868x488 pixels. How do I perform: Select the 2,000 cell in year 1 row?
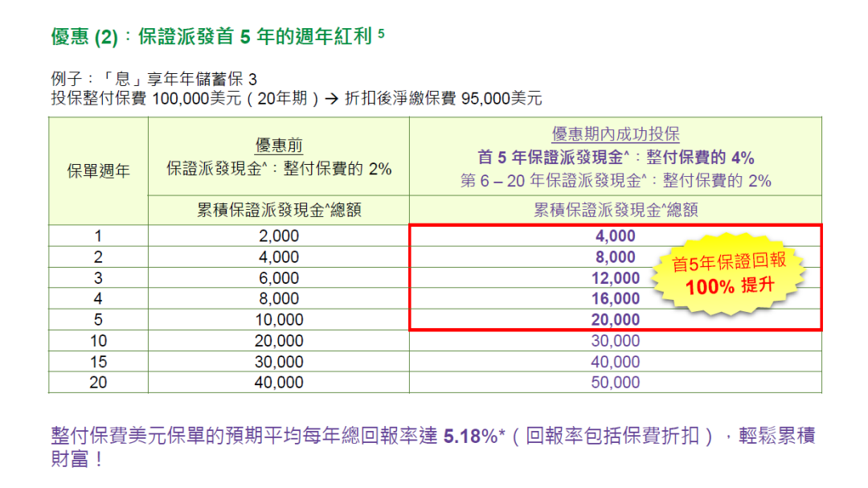279,236
